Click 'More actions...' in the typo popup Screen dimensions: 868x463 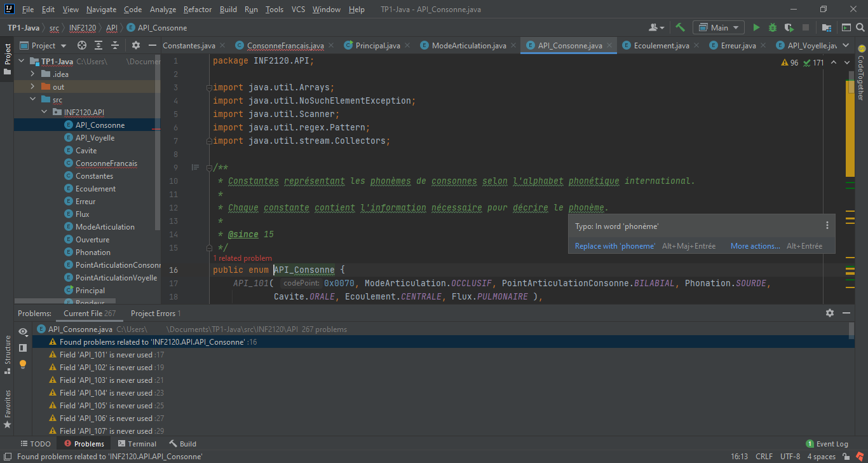(755, 246)
